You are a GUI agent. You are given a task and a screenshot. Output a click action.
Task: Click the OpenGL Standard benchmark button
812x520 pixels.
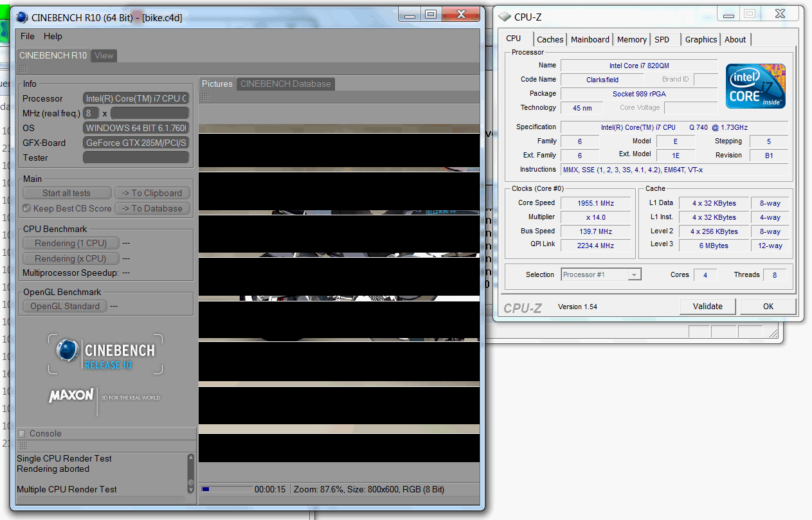point(65,306)
